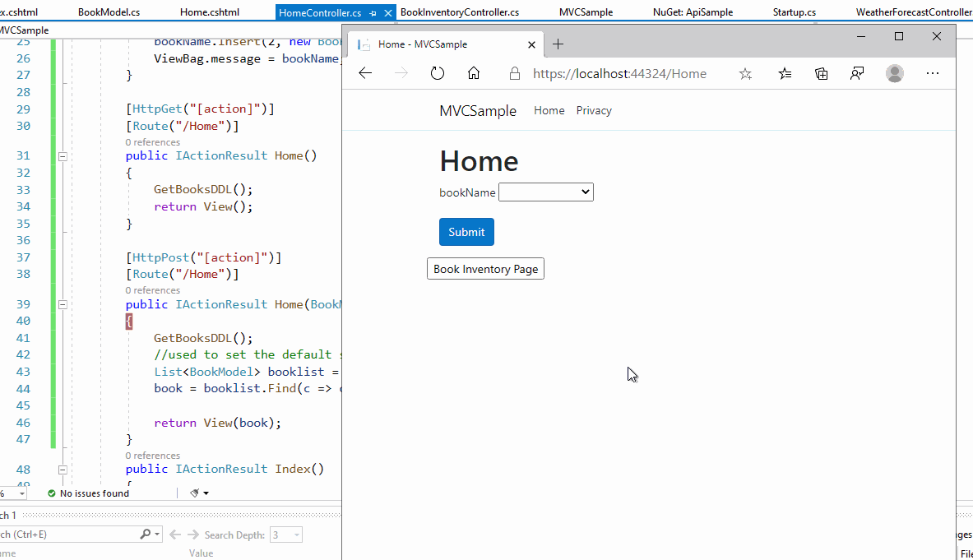Click the Book Inventory Page button
This screenshot has width=973, height=560.
tap(485, 268)
